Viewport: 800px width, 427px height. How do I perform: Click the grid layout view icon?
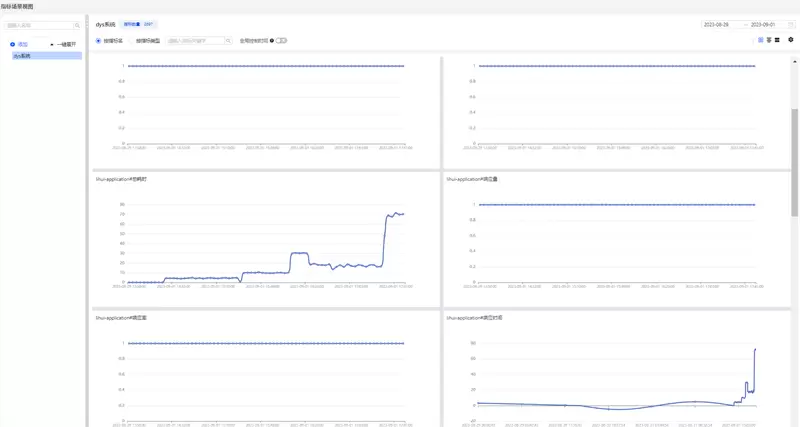tap(761, 40)
